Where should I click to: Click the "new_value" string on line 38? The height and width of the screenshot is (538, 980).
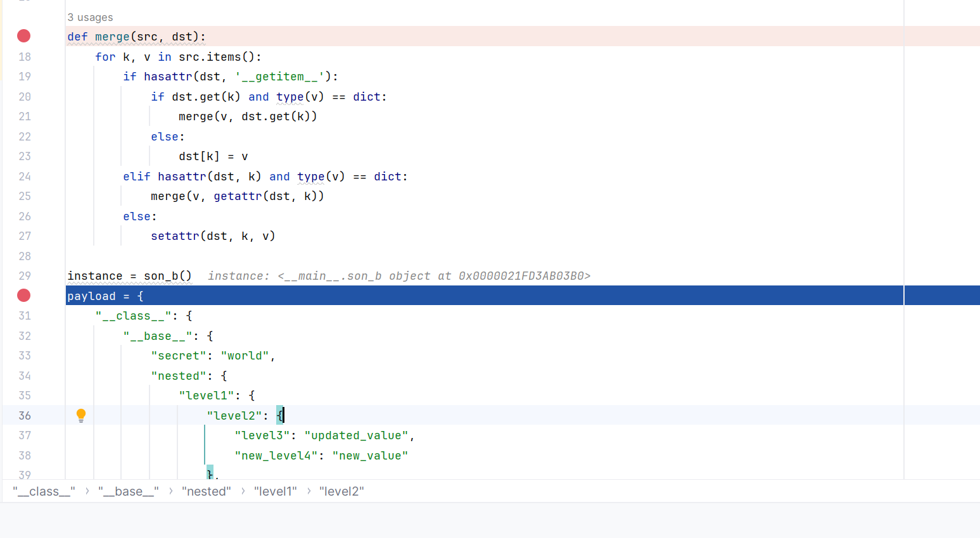[x=370, y=456]
